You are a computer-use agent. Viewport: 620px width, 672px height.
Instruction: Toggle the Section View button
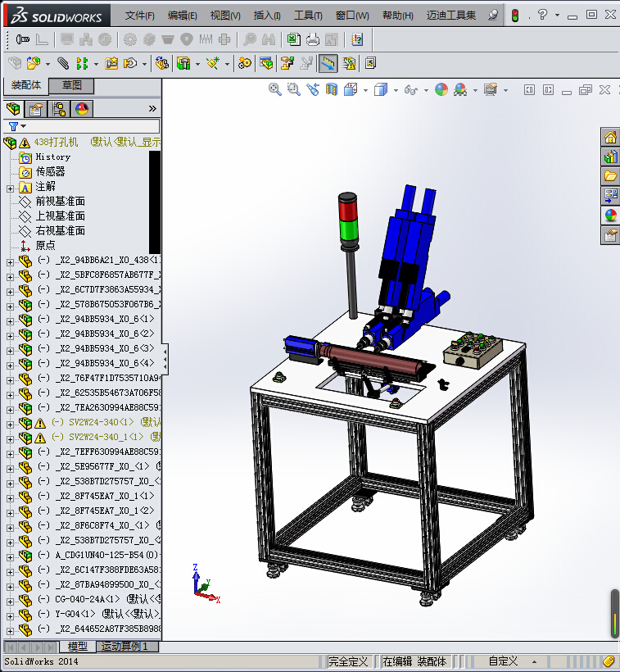[x=332, y=89]
